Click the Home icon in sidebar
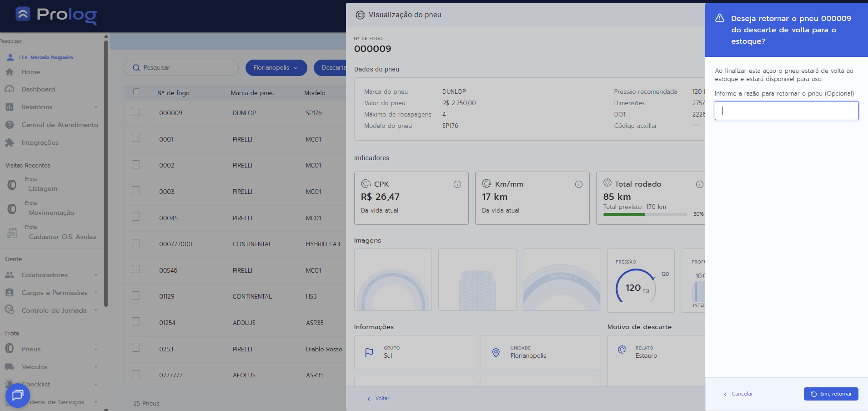The width and height of the screenshot is (868, 411). [x=10, y=72]
